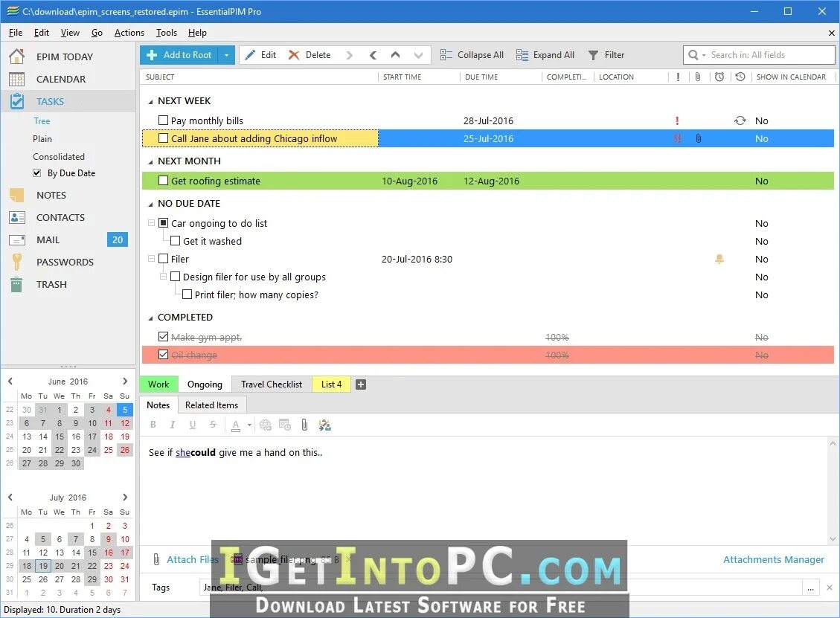Go to next month in June 2016 calendar
This screenshot has height=618, width=840.
(125, 382)
